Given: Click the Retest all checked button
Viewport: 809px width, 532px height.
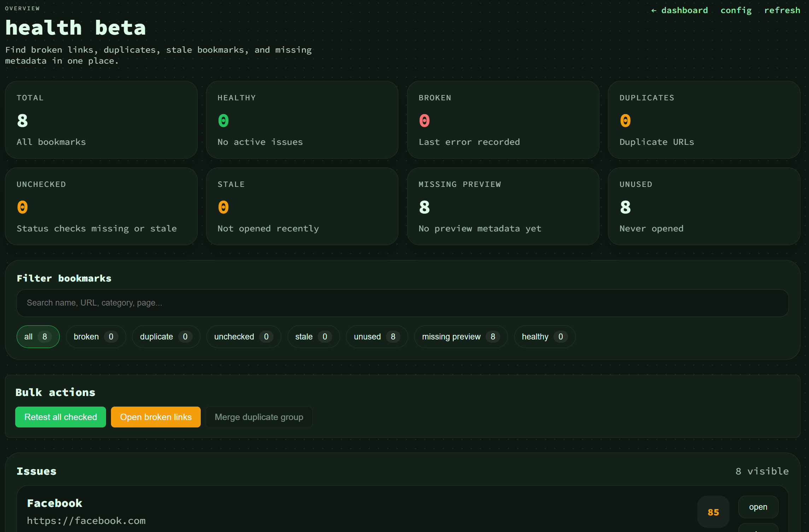Looking at the screenshot, I should point(60,417).
